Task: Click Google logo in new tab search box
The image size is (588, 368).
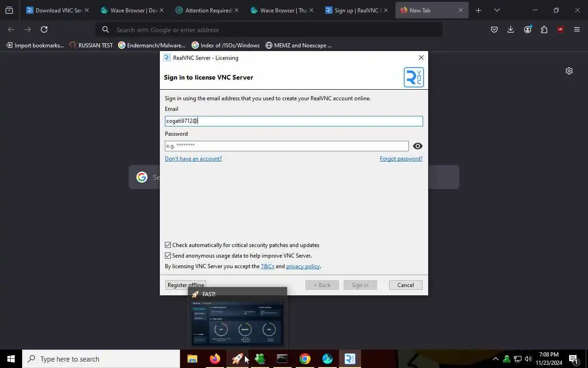Action: [142, 177]
